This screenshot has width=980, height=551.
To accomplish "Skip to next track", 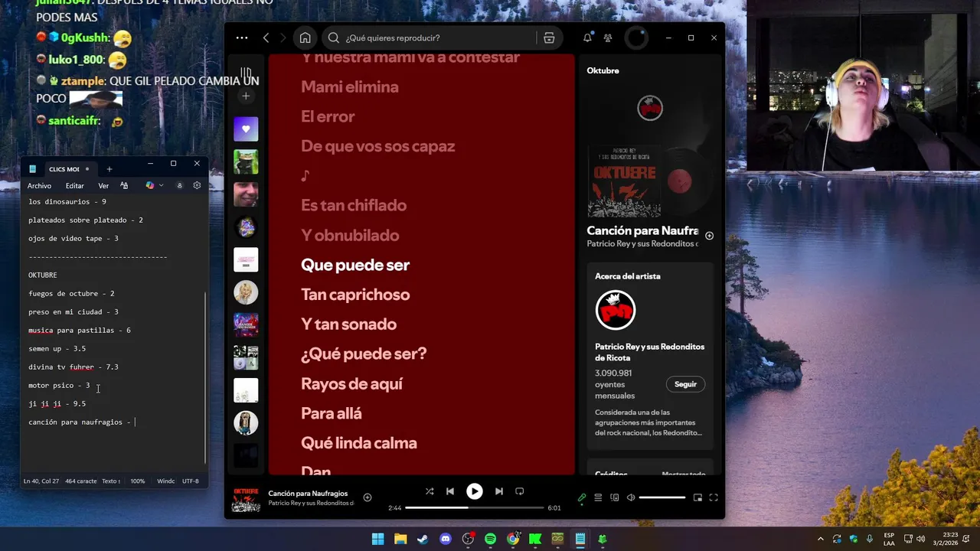I will pyautogui.click(x=499, y=491).
